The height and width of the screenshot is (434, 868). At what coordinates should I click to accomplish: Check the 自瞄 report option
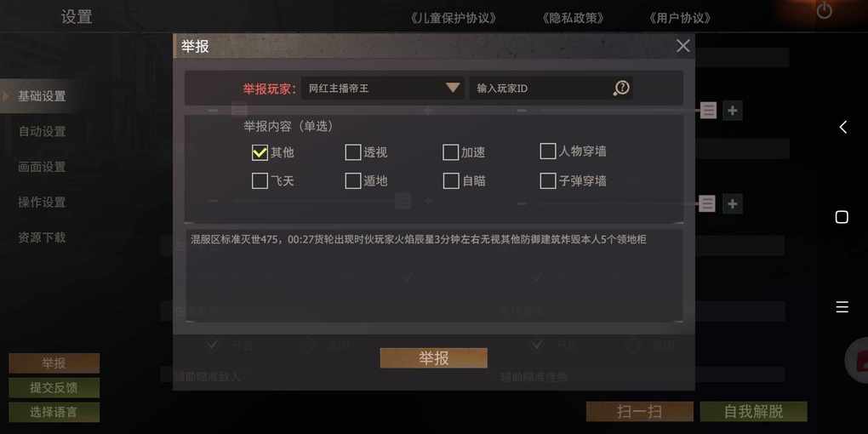click(x=451, y=181)
